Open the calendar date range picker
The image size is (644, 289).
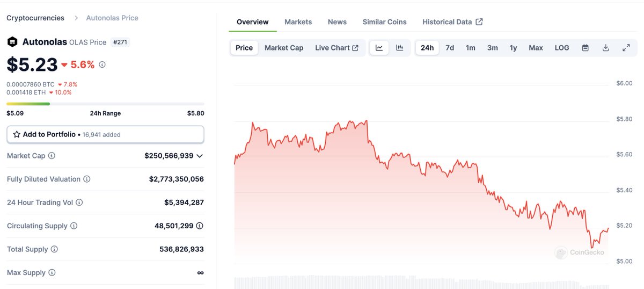[586, 48]
